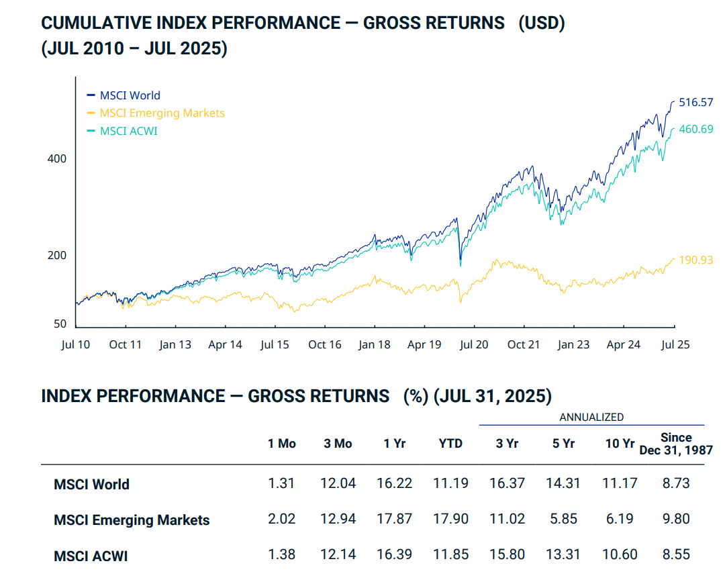The width and height of the screenshot is (721, 588).
Task: Click the Jul 10 x-axis label
Action: click(75, 345)
